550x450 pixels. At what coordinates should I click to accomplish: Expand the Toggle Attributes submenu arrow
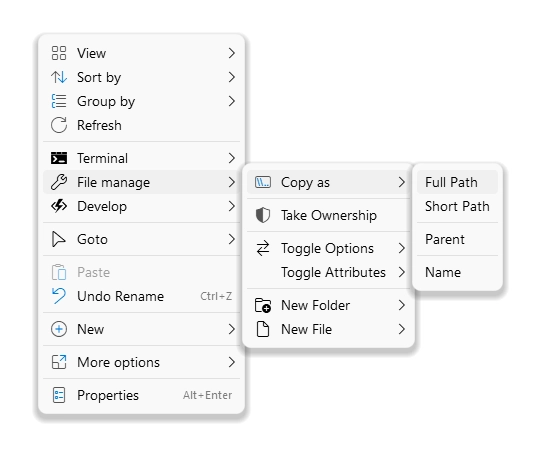402,272
